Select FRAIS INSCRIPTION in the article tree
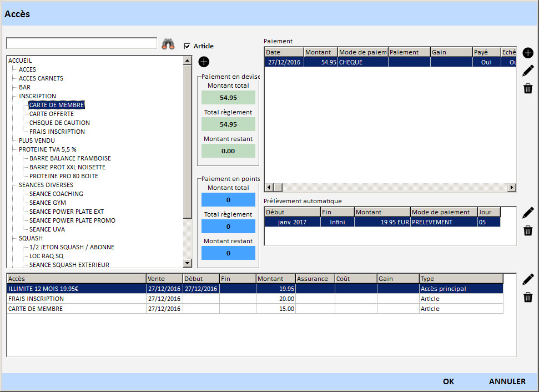Viewport: 539px width, 392px height. coord(57,132)
